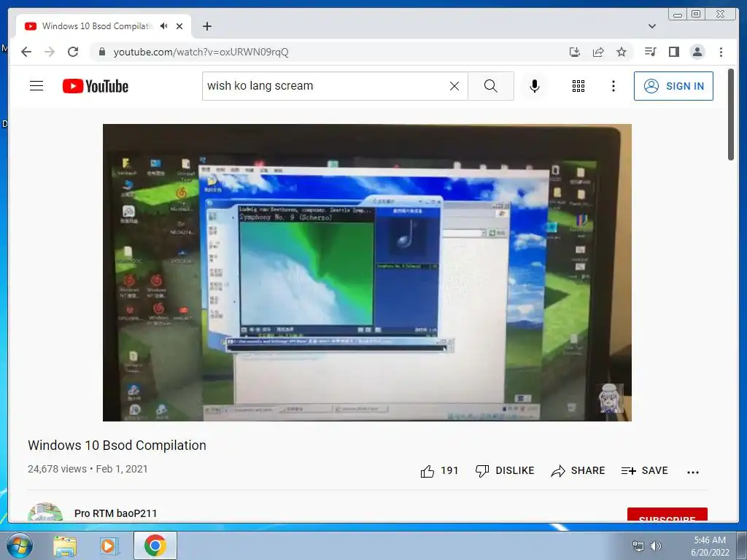
Task: Go to YouTube home via logo
Action: point(96,86)
